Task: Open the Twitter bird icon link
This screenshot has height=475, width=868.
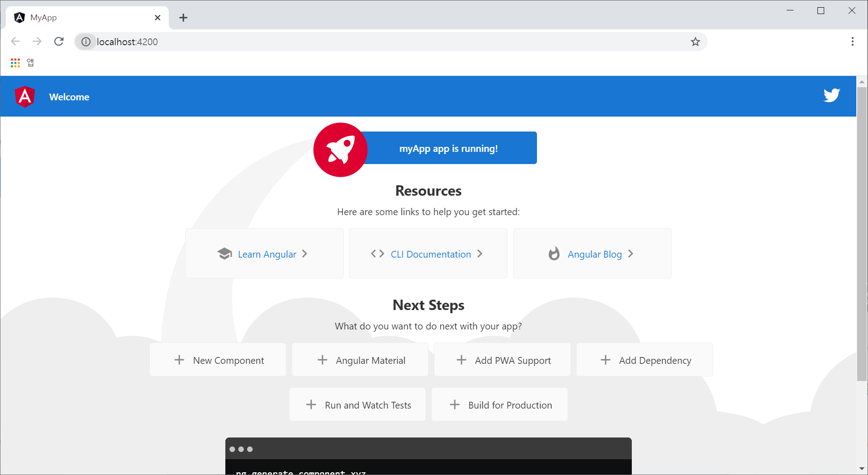Action: pos(831,95)
